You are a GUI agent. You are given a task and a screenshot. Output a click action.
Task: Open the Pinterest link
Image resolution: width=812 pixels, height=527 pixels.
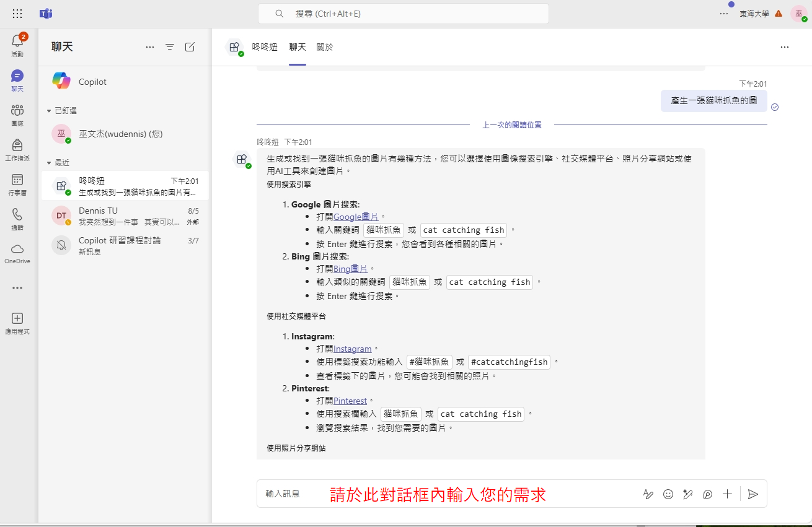point(350,401)
